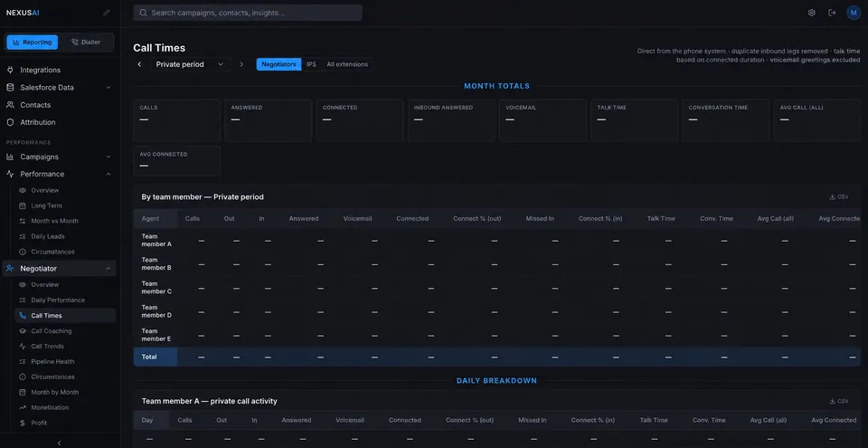Click the Month by Month calendar icon
Image resolution: width=868 pixels, height=448 pixels.
tap(22, 392)
